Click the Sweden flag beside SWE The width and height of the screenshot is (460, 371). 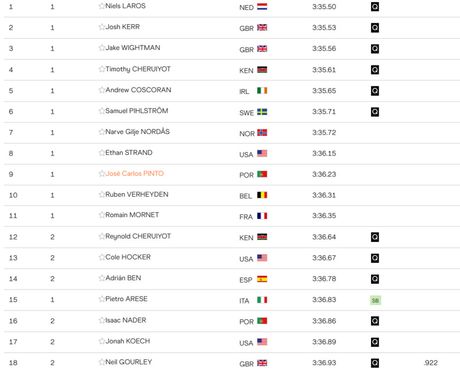262,112
